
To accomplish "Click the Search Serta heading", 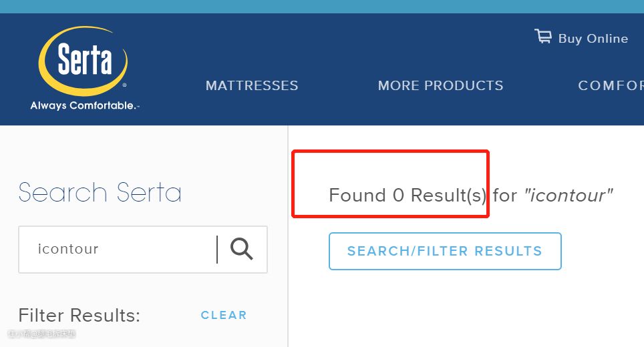I will click(x=100, y=193).
